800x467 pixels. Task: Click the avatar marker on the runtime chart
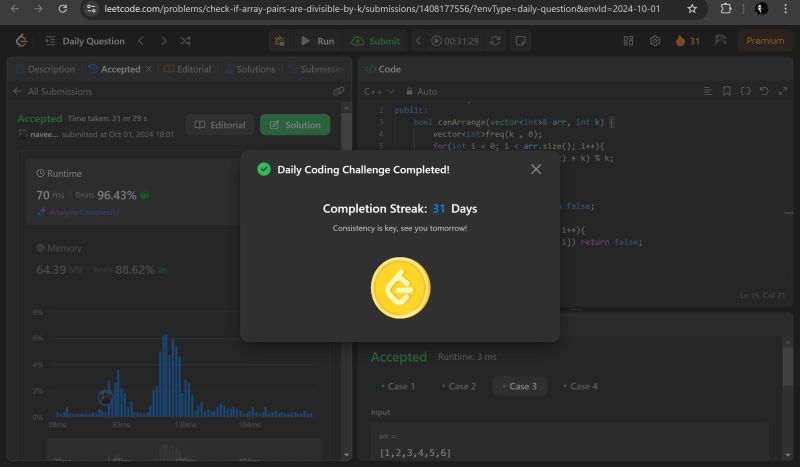[x=106, y=397]
